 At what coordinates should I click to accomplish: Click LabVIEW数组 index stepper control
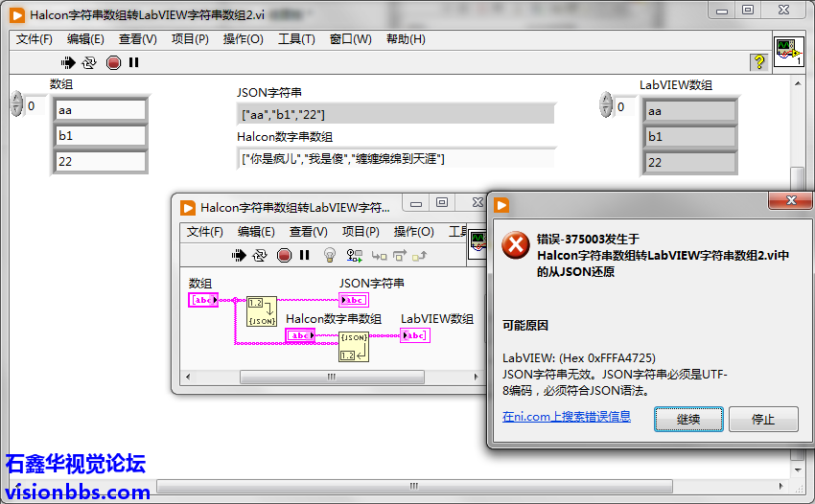tap(606, 104)
